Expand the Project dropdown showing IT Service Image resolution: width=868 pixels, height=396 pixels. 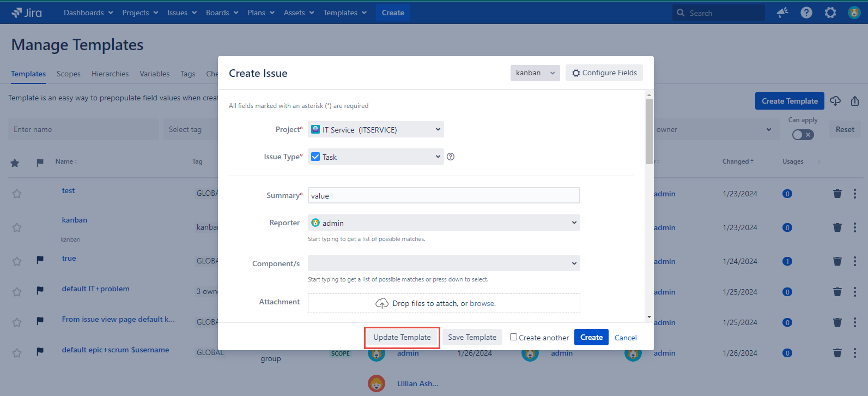(x=376, y=129)
